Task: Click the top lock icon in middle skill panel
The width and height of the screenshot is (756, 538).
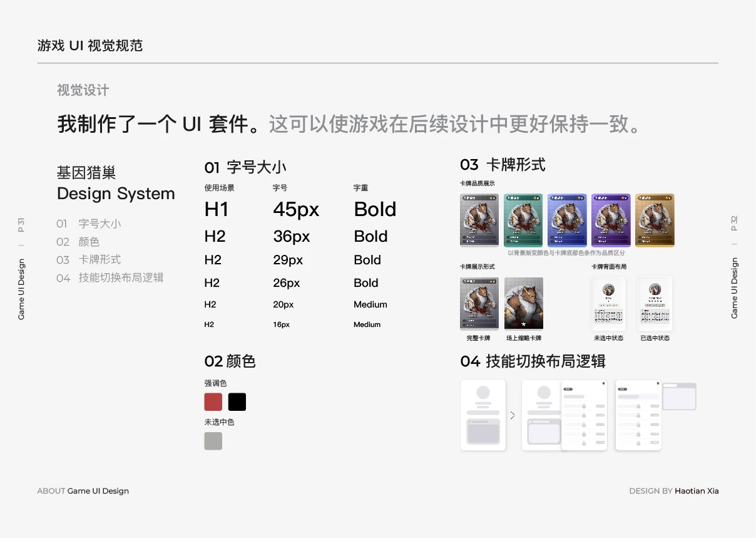Action: point(584,406)
